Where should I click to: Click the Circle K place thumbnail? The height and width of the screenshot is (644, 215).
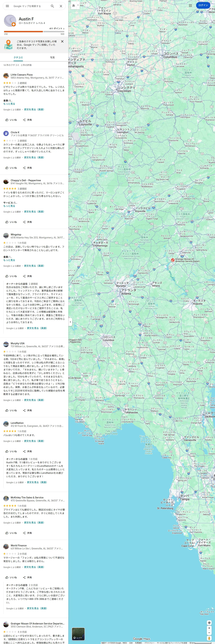point(6,134)
